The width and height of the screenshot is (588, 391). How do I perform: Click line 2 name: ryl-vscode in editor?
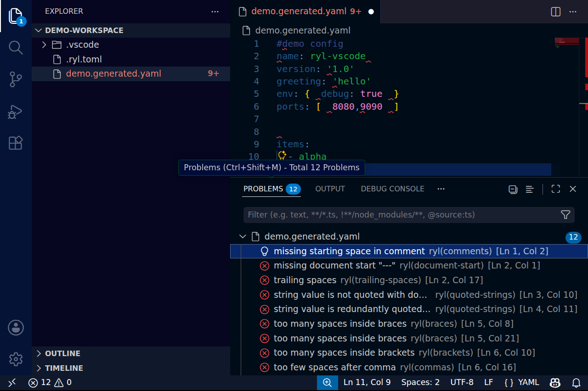click(x=321, y=56)
